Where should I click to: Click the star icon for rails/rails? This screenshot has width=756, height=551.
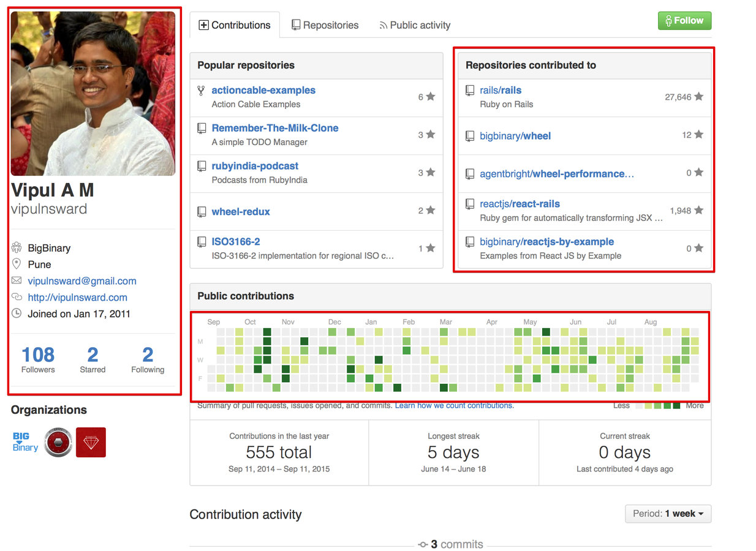click(698, 97)
